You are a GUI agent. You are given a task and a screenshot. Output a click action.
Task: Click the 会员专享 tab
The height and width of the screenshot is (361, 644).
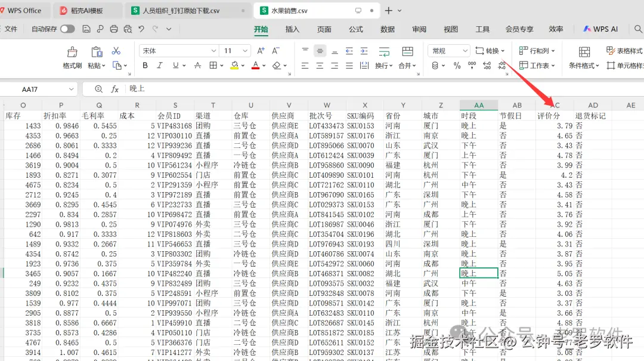click(519, 29)
